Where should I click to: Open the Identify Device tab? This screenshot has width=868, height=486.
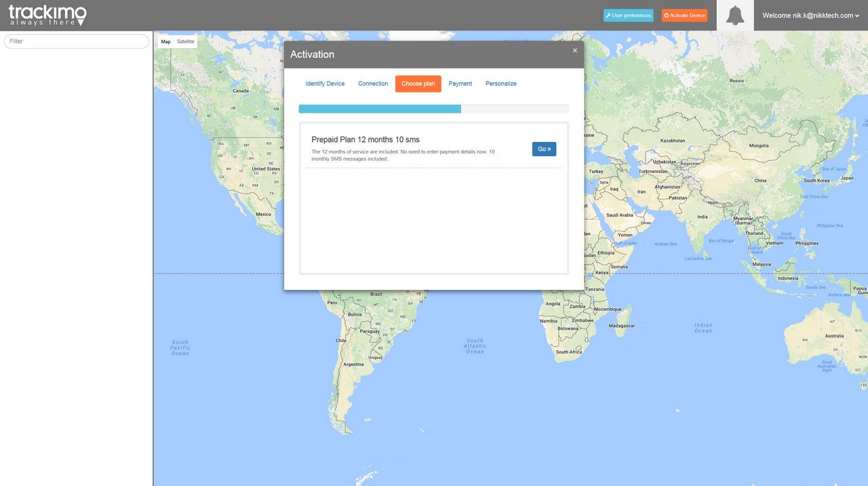tap(325, 83)
